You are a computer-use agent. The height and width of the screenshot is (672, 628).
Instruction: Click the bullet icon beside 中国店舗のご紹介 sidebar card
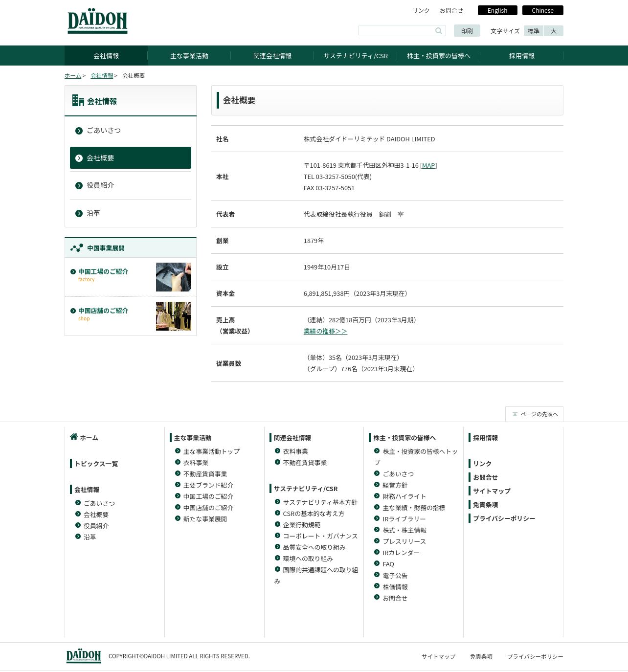pos(73,311)
